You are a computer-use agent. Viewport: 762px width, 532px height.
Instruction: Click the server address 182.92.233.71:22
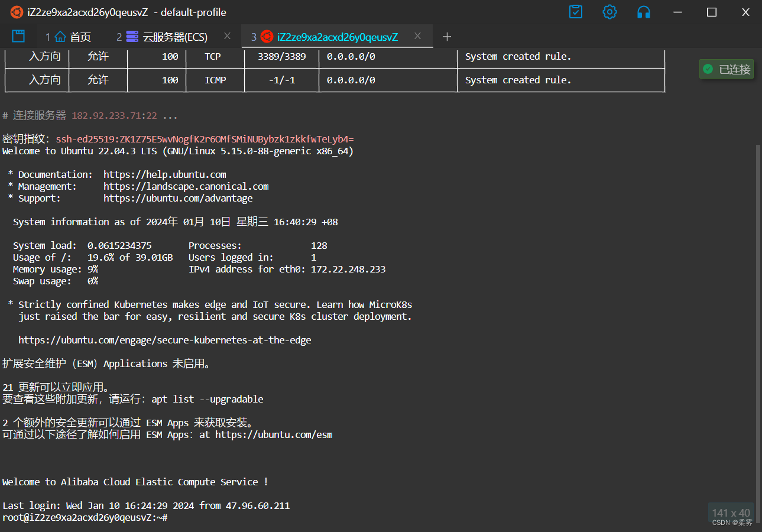[114, 115]
